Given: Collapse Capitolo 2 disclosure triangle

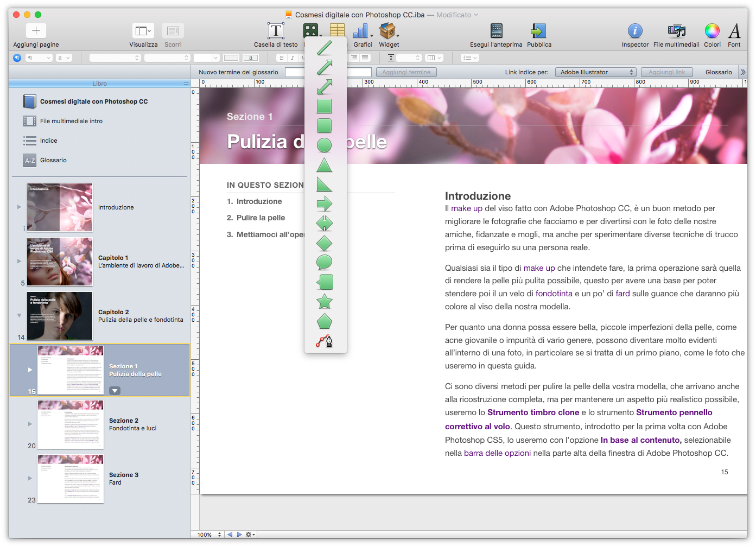Looking at the screenshot, I should point(19,315).
